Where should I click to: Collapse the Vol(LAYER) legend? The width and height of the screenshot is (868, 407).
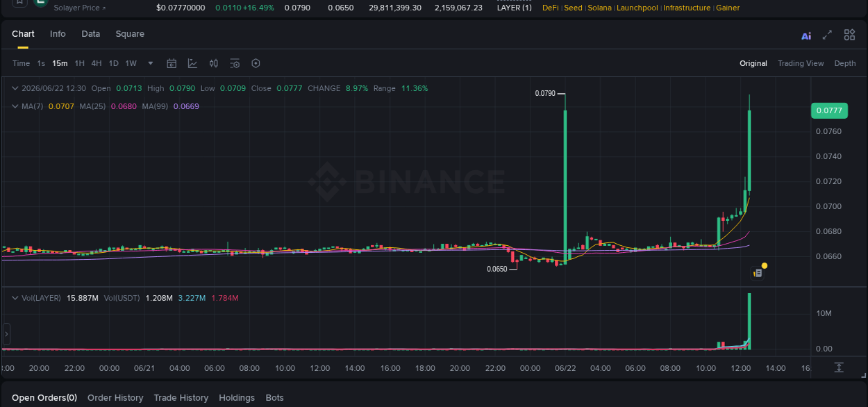[15, 298]
